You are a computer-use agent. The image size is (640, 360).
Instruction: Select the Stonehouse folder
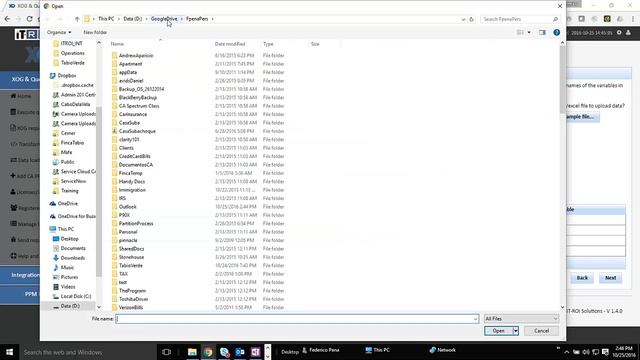[131, 257]
